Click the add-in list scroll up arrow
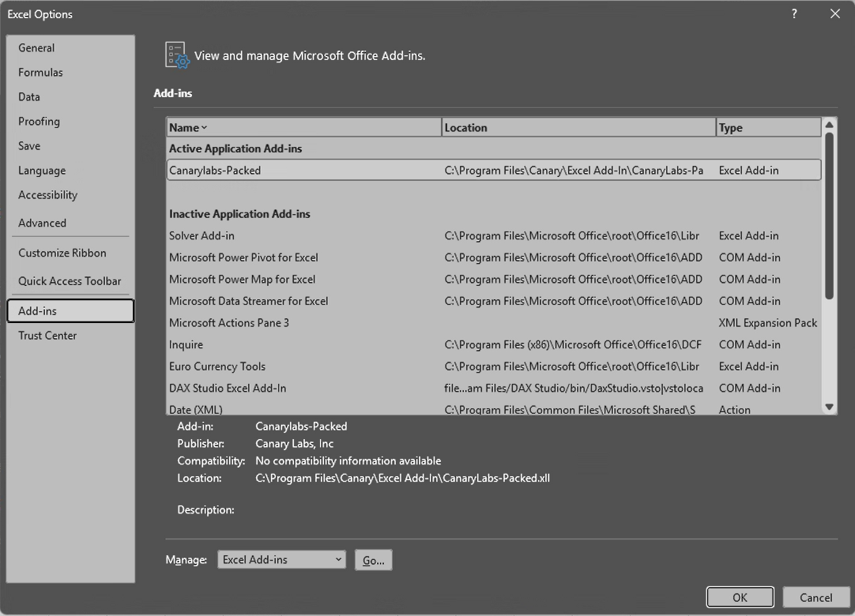 click(x=830, y=125)
